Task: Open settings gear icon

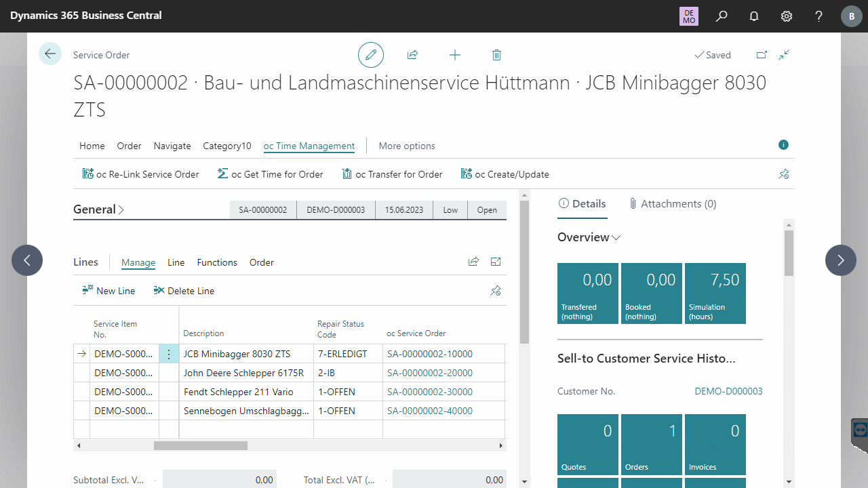Action: [787, 16]
